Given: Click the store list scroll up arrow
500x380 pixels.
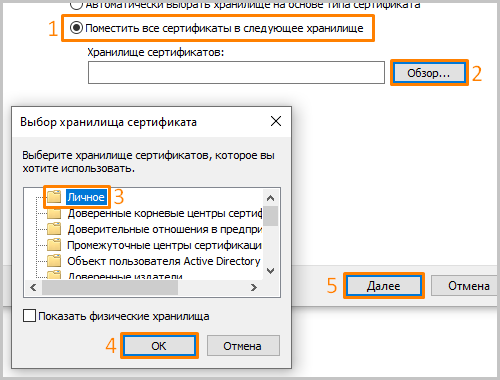Looking at the screenshot, I should [270, 198].
